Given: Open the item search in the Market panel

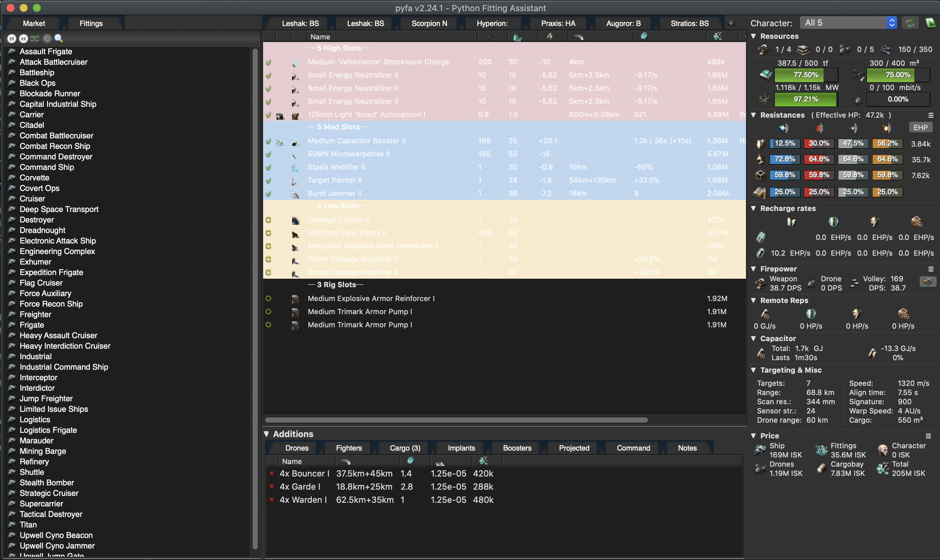Looking at the screenshot, I should point(59,38).
